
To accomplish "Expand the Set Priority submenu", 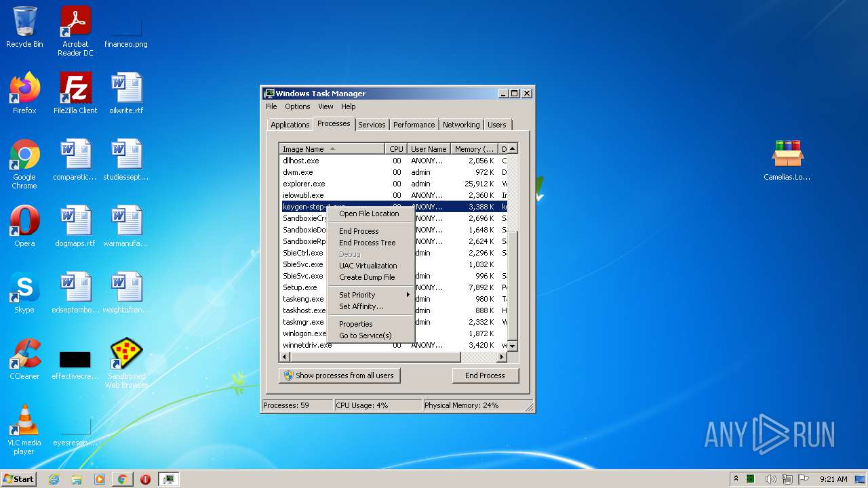I will [370, 295].
